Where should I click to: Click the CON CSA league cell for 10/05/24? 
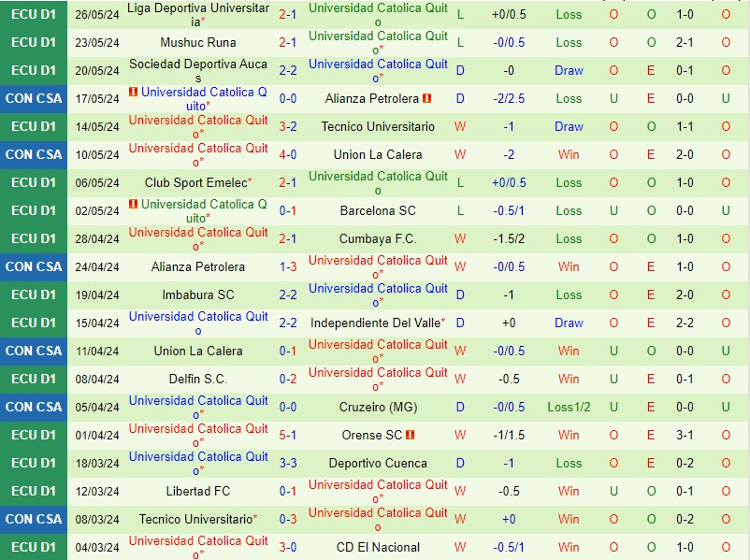pos(34,155)
